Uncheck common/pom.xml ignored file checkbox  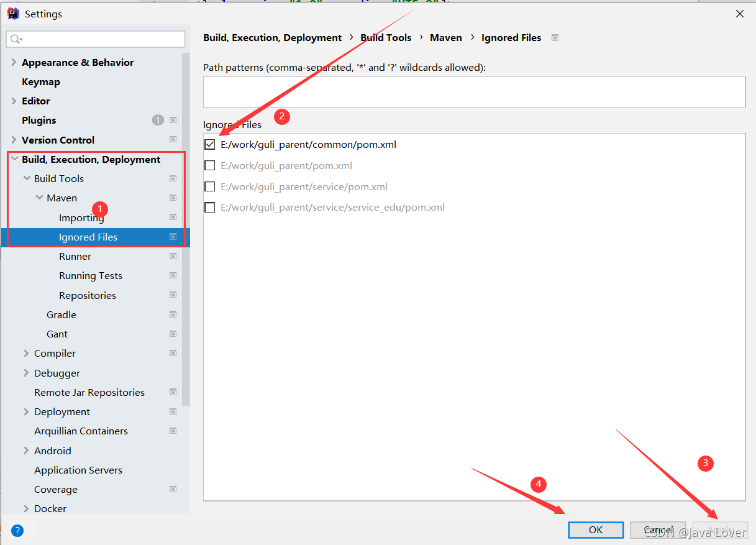[x=210, y=145]
